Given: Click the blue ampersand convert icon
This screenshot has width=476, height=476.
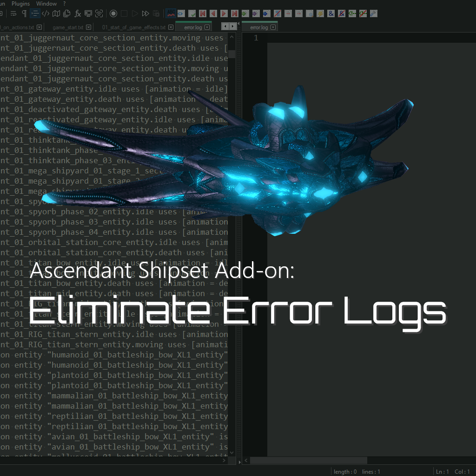Looking at the screenshot, I should (331, 13).
